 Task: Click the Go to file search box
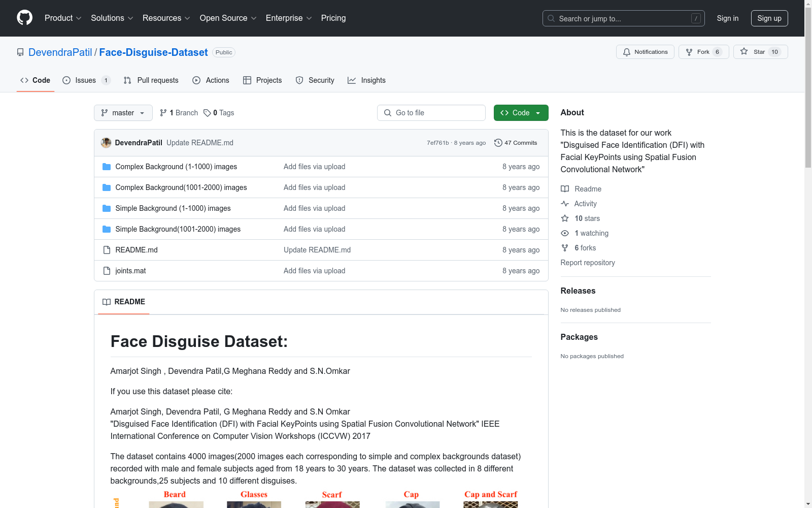coord(431,113)
